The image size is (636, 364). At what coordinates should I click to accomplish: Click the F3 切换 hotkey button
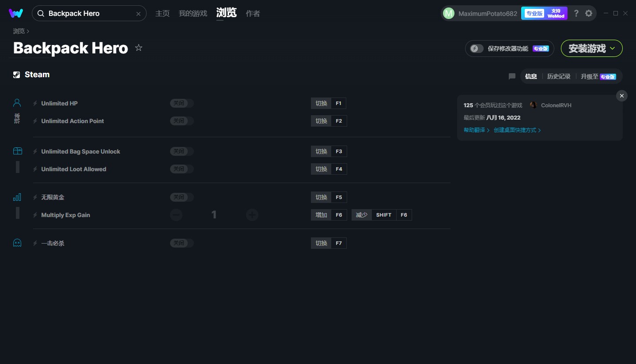329,151
